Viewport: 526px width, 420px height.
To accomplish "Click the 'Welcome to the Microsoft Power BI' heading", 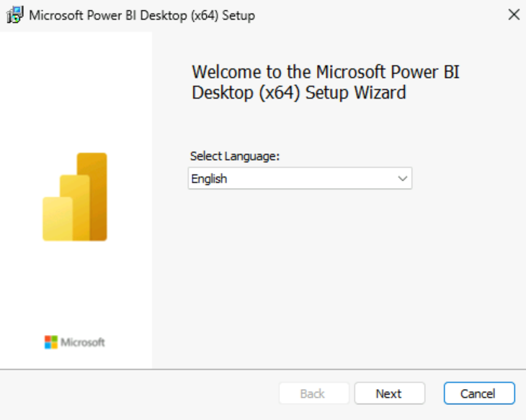I will coord(326,83).
